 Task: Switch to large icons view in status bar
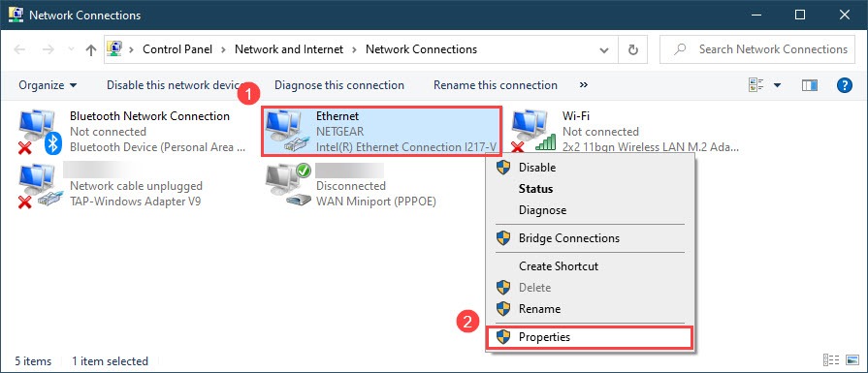tap(852, 360)
